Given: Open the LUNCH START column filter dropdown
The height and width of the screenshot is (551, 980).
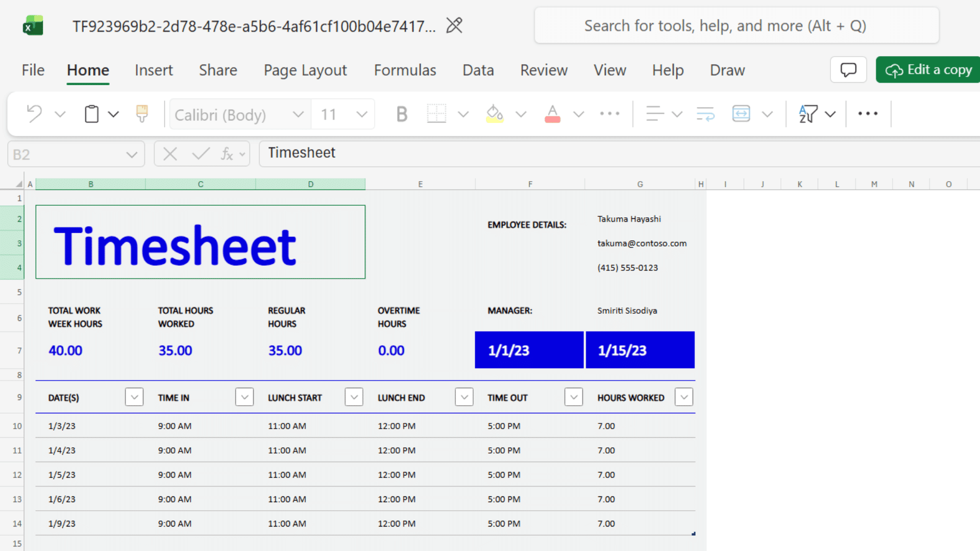Looking at the screenshot, I should 354,397.
